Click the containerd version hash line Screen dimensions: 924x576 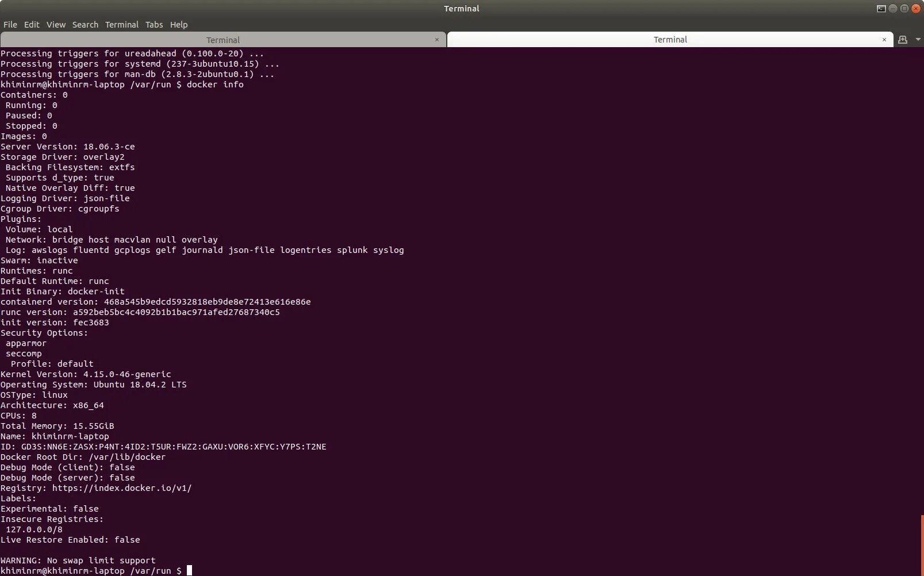coord(156,302)
